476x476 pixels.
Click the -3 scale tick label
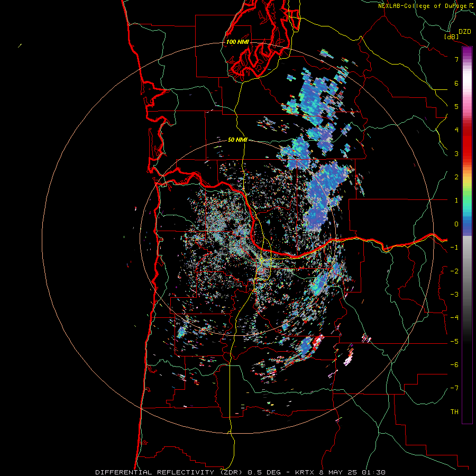[x=454, y=295]
